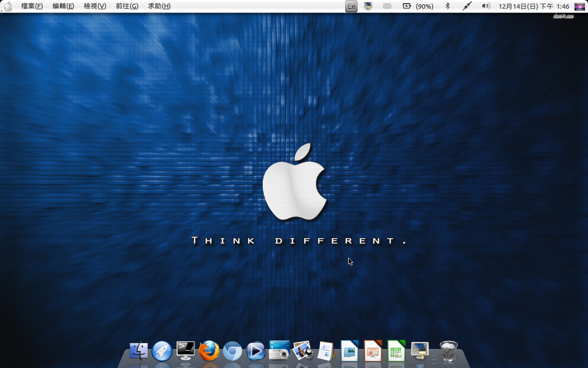Launch Firefox from the dock
Image resolution: width=588 pixels, height=368 pixels.
(x=209, y=351)
